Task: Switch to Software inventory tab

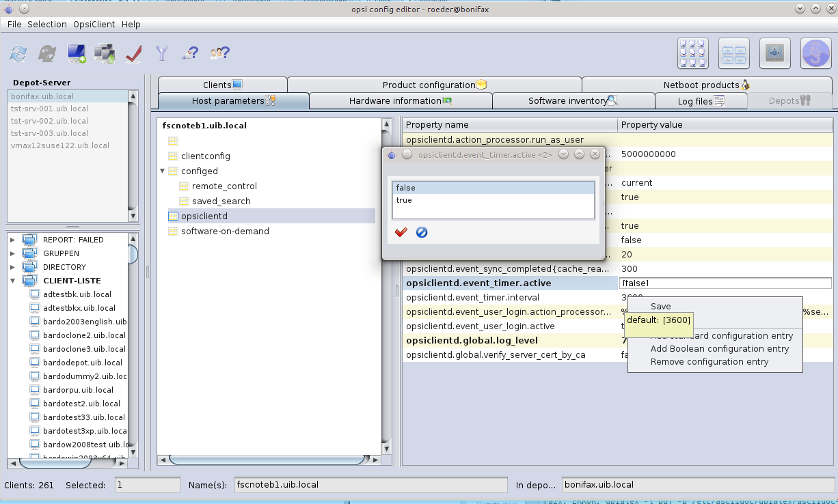Action: [573, 101]
